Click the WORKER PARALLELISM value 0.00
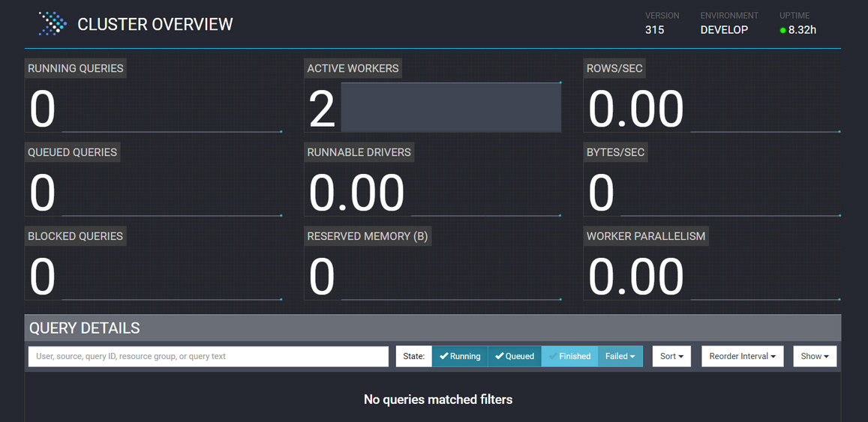 pos(636,277)
